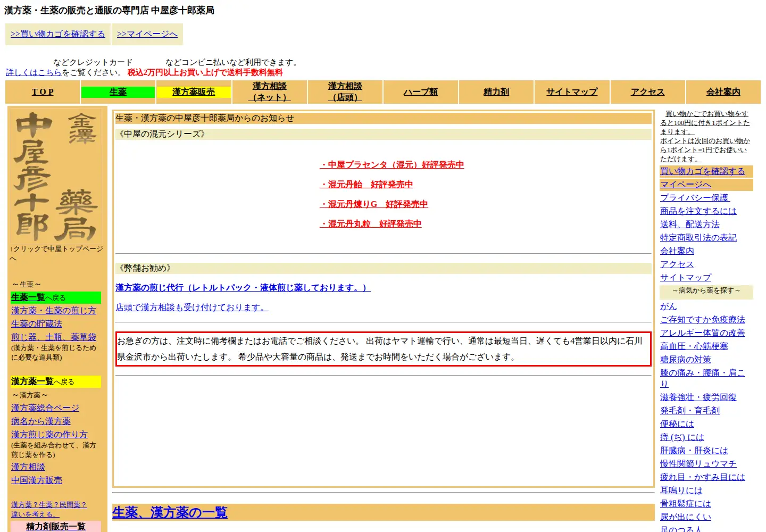This screenshot has height=532, width=766.
Task: Open 精力剤販売一覧 in left sidebar
Action: (x=56, y=527)
